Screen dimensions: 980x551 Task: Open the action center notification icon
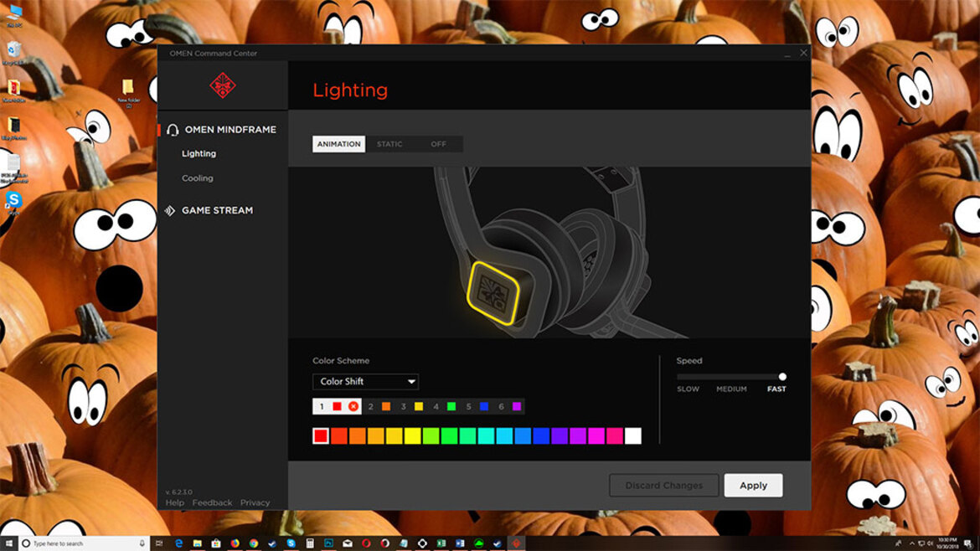(x=968, y=543)
